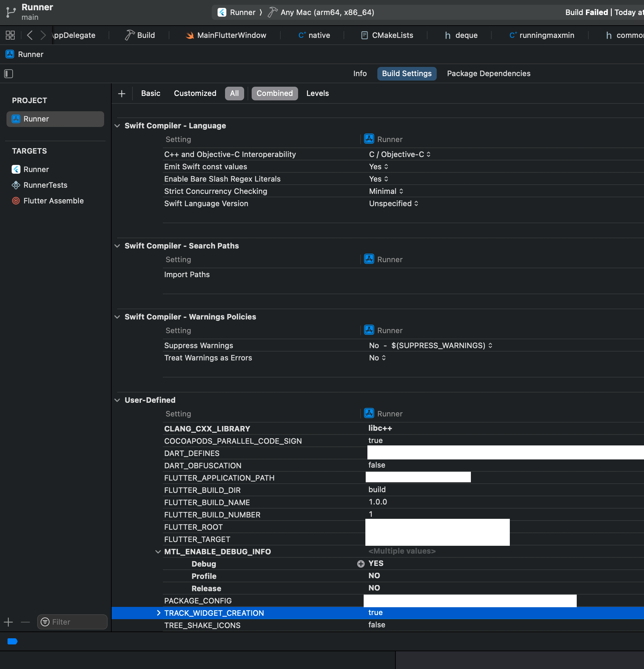
Task: Open Strict Concurrency Checking Minimal popup
Action: pos(386,191)
